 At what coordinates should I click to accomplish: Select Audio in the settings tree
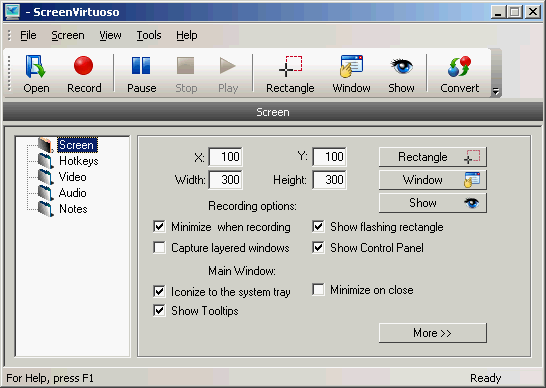[x=72, y=193]
